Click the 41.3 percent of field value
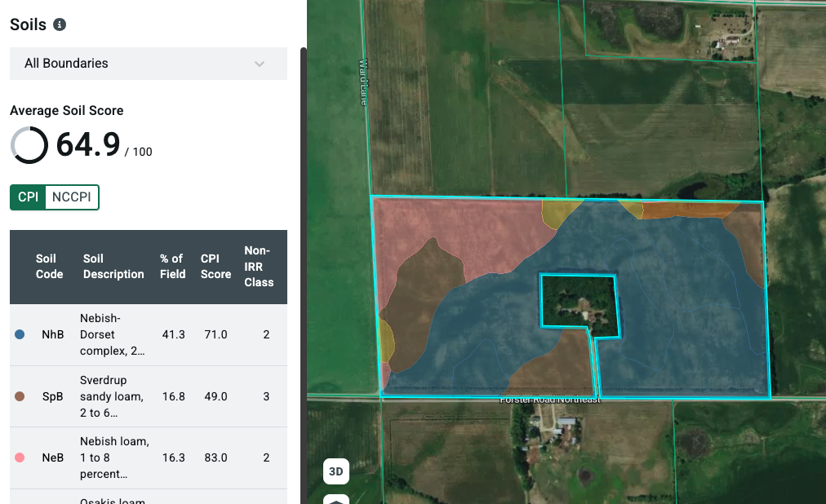The height and width of the screenshot is (504, 826). click(173, 334)
